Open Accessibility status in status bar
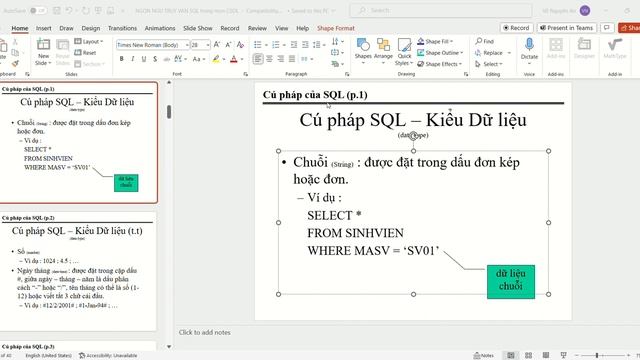Image resolution: width=640 pixels, height=360 pixels. click(x=108, y=356)
